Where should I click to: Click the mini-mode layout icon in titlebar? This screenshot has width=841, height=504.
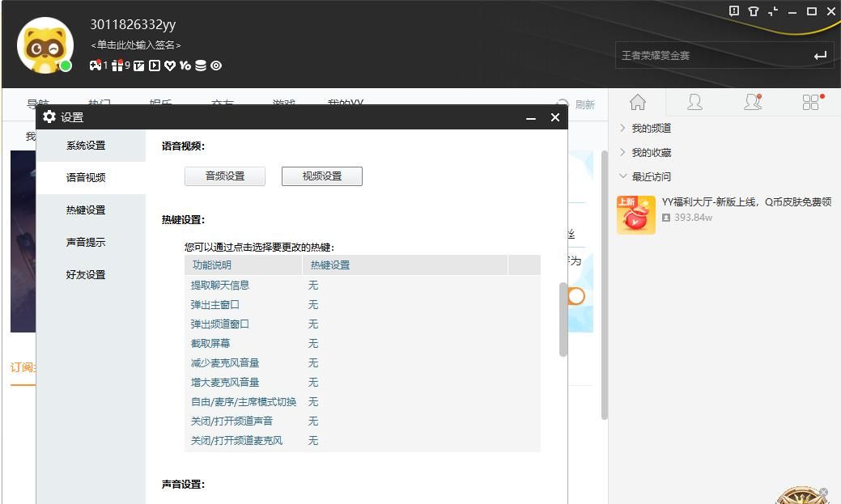pos(773,11)
